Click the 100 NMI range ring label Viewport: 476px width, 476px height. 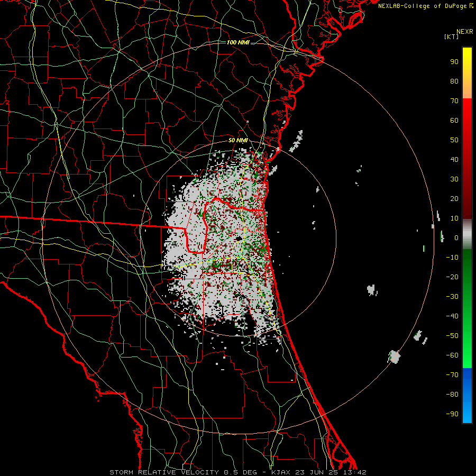(x=238, y=42)
